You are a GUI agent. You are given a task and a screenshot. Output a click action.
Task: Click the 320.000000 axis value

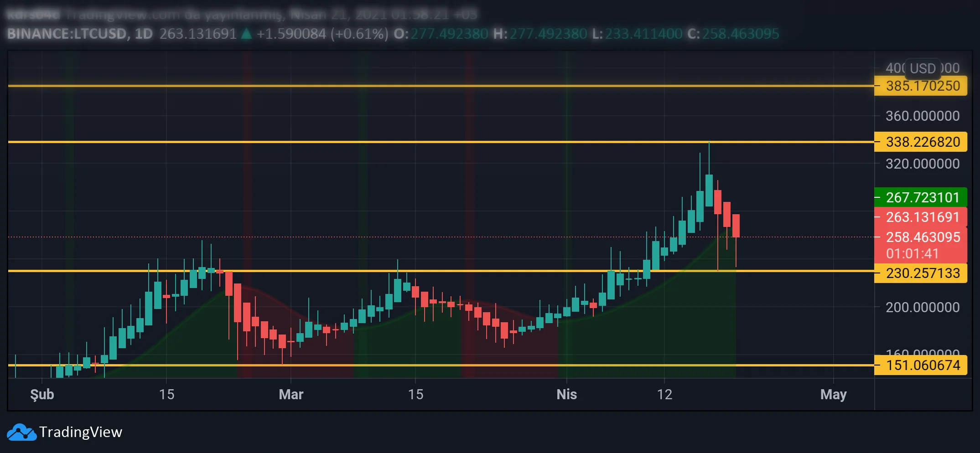[x=923, y=164]
